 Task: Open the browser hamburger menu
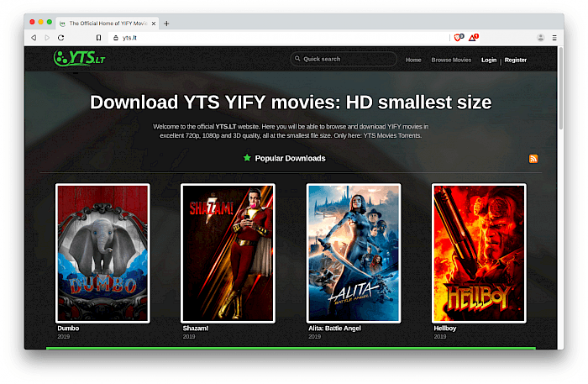[554, 38]
